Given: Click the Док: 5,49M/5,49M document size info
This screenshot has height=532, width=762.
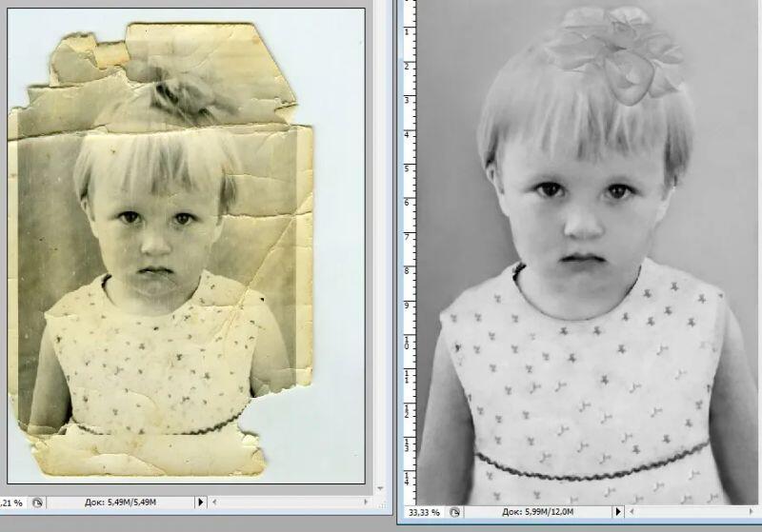Looking at the screenshot, I should pos(119,502).
